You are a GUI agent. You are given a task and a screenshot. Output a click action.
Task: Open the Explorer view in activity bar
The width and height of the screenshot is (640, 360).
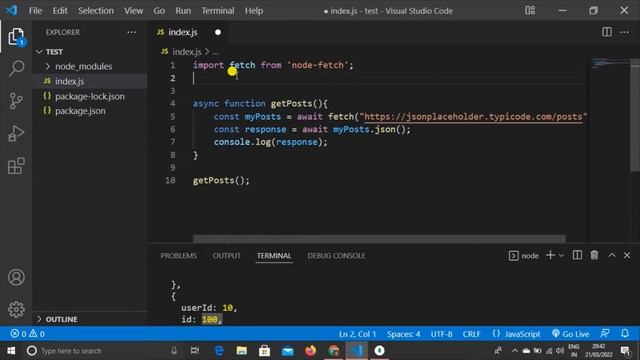(x=16, y=37)
